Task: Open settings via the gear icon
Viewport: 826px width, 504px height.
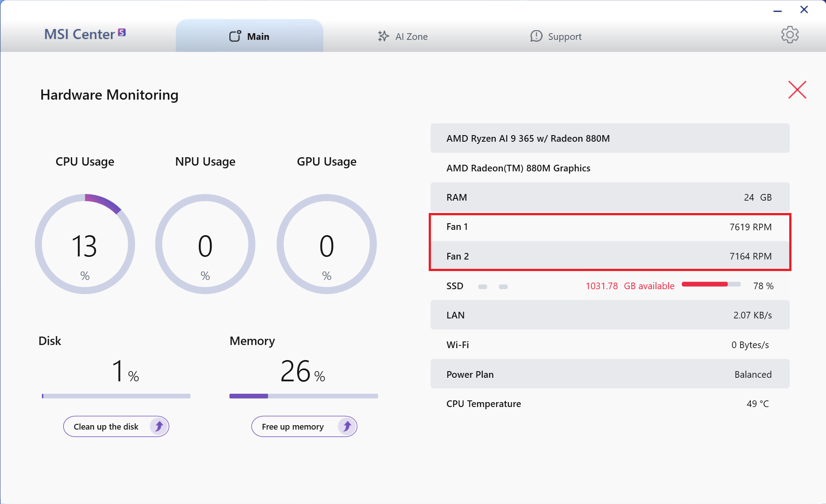Action: 790,35
